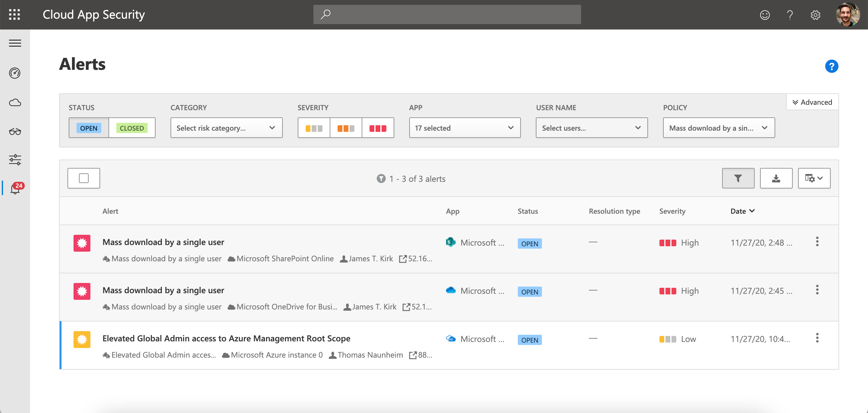
Task: Open the Mass download by single user alert
Action: coord(163,242)
